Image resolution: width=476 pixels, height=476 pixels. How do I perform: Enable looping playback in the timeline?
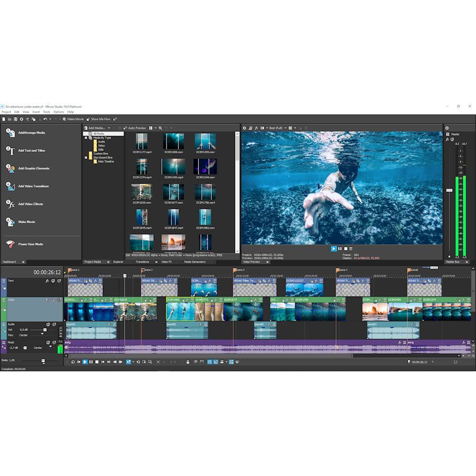pyautogui.click(x=73, y=362)
